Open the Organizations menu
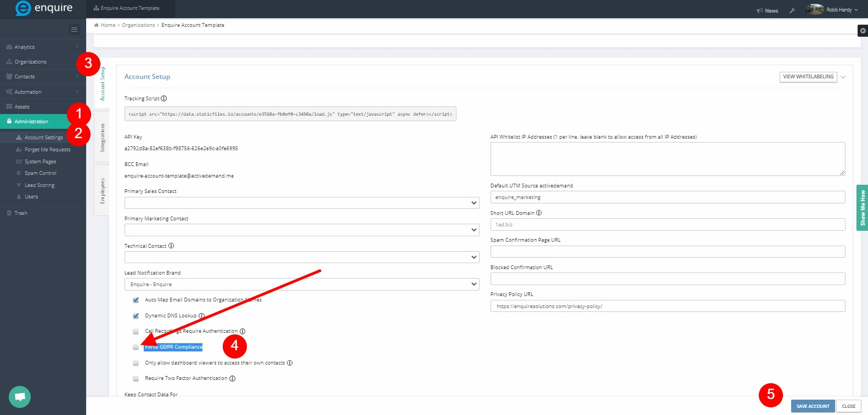 tap(43, 62)
